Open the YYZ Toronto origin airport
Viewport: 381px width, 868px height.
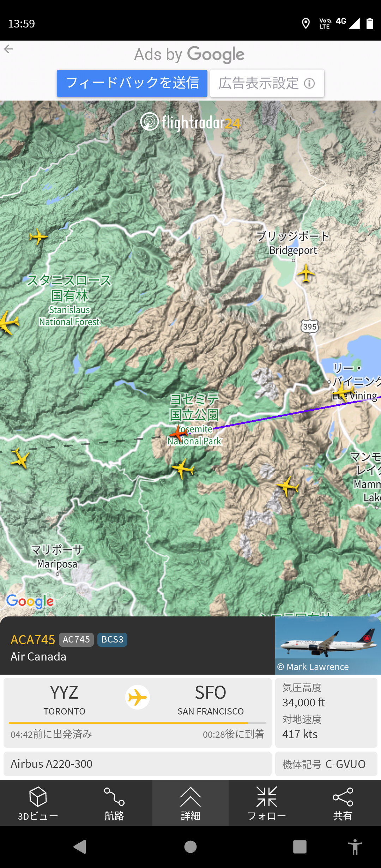(64, 700)
